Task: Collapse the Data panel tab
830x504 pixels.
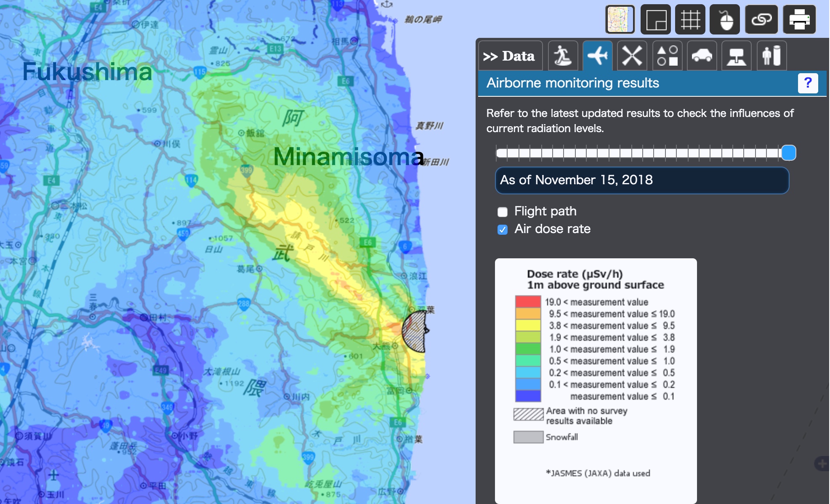Action: click(x=510, y=56)
